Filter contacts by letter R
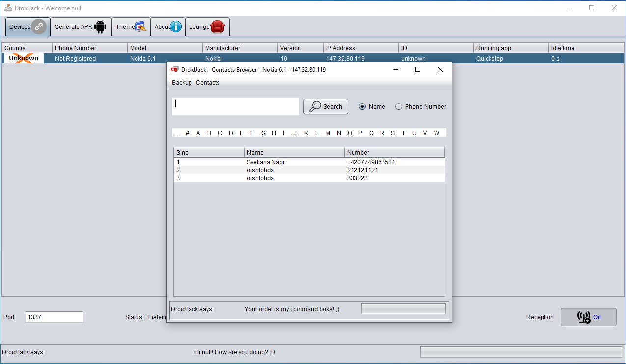Image resolution: width=626 pixels, height=364 pixels. 382,133
